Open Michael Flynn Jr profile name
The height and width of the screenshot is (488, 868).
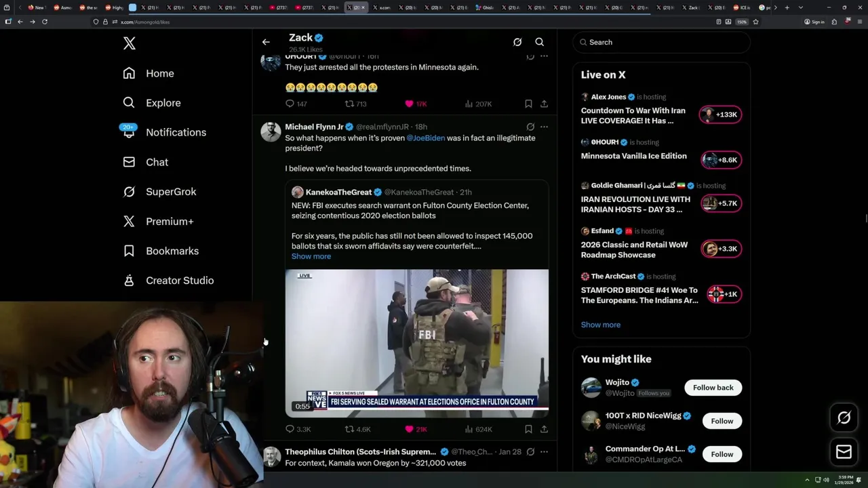[314, 127]
